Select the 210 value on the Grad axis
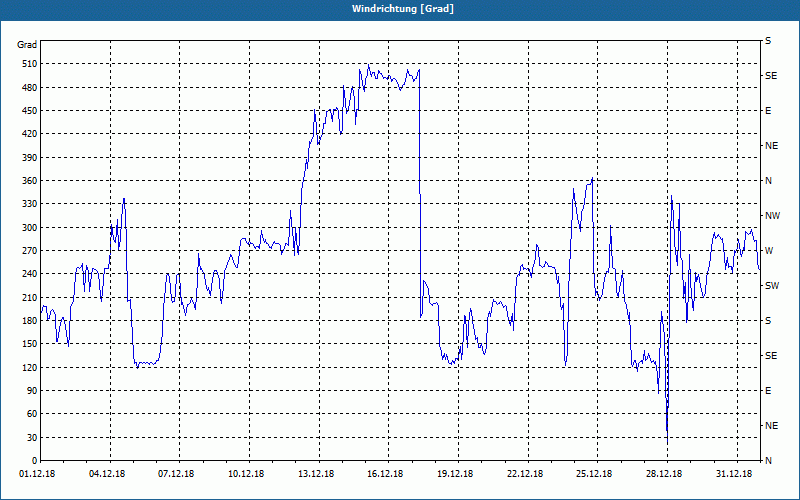Screen dimensions: 800x500 tap(30, 297)
